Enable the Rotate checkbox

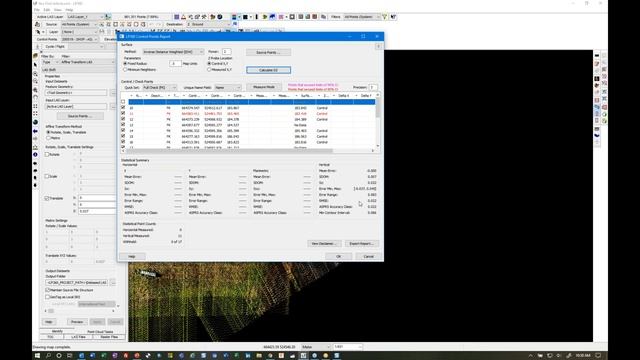click(x=47, y=155)
